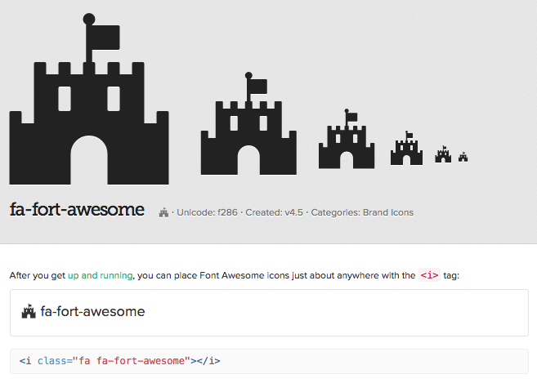Click the smallest castle icon in the row
The width and height of the screenshot is (537, 392).
463,157
